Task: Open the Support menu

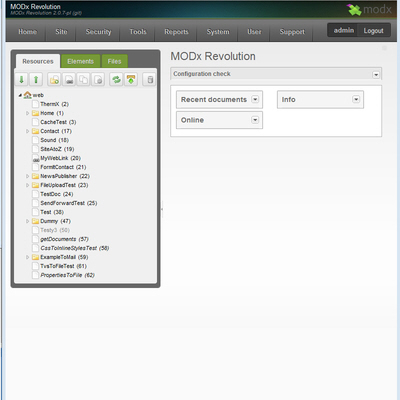Action: [x=292, y=32]
